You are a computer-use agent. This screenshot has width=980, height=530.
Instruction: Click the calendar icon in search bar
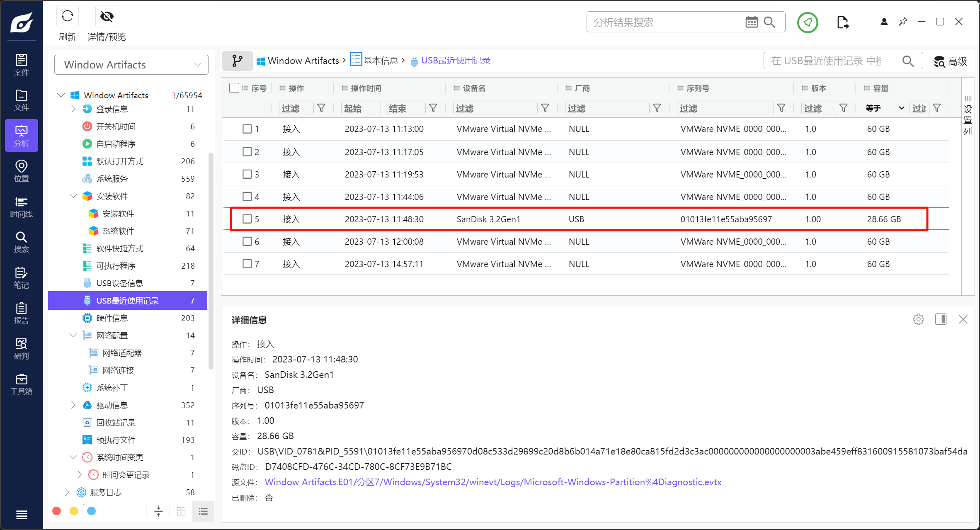[751, 22]
